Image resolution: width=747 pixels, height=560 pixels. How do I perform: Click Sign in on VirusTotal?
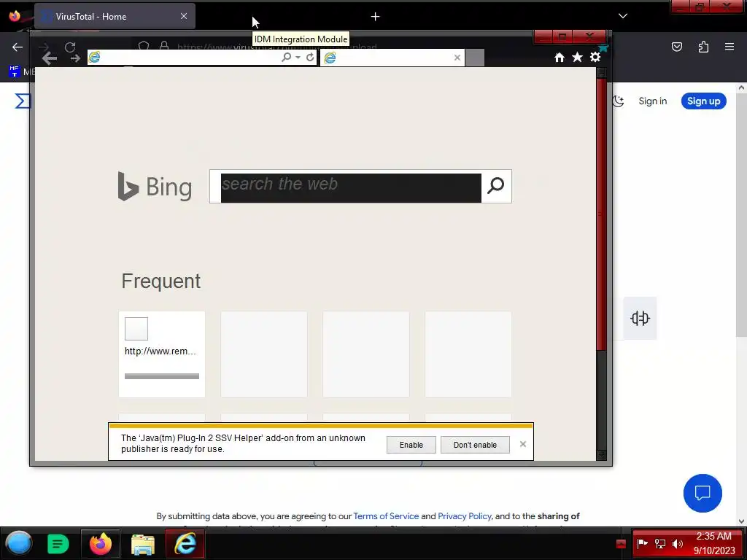click(653, 101)
